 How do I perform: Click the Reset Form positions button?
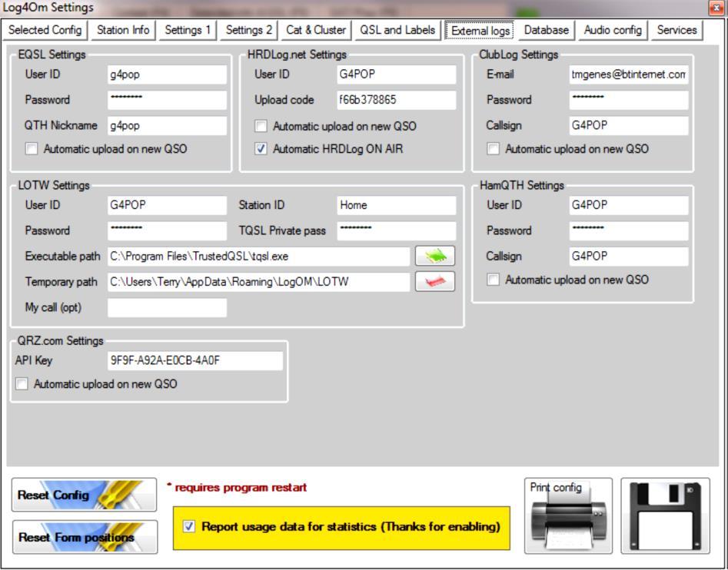85,537
